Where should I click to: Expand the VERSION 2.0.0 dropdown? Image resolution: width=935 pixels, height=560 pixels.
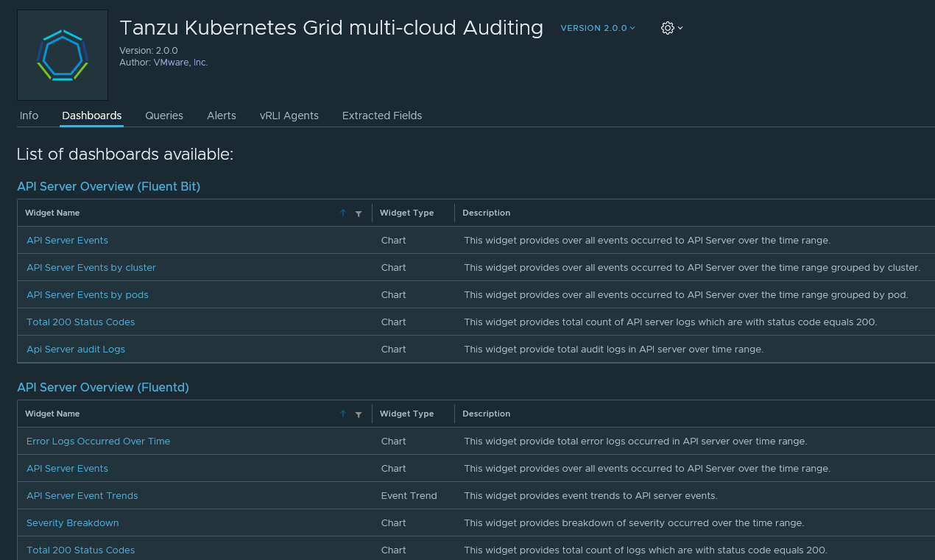(598, 28)
